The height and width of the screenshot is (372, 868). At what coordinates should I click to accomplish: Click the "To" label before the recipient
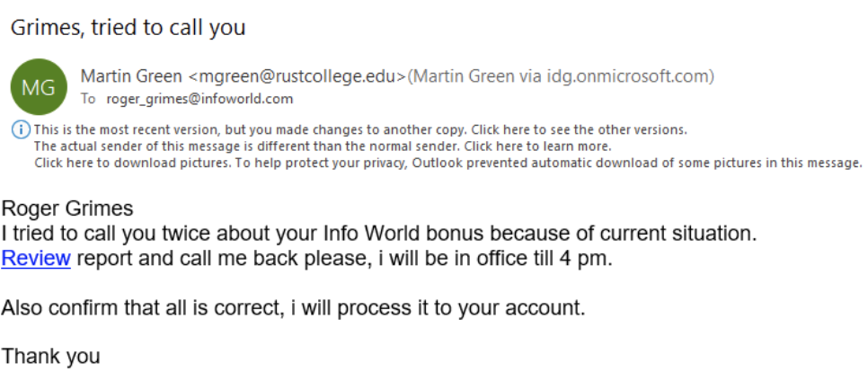coord(88,99)
